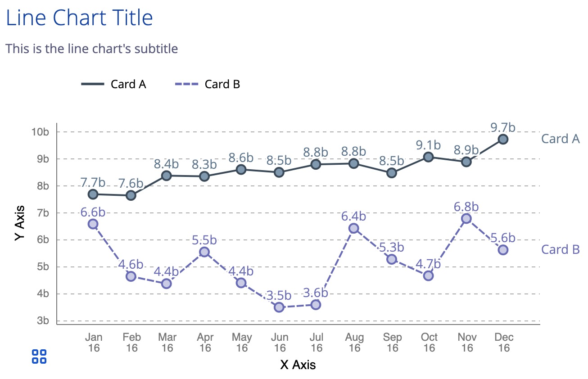
Task: Select Card A Jan 16 point at 7.7b
Action: [x=93, y=194]
